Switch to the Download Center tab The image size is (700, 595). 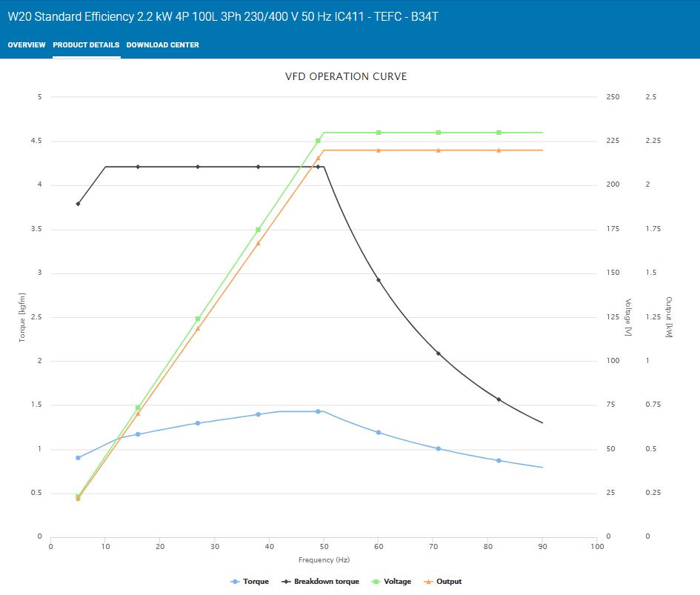162,45
